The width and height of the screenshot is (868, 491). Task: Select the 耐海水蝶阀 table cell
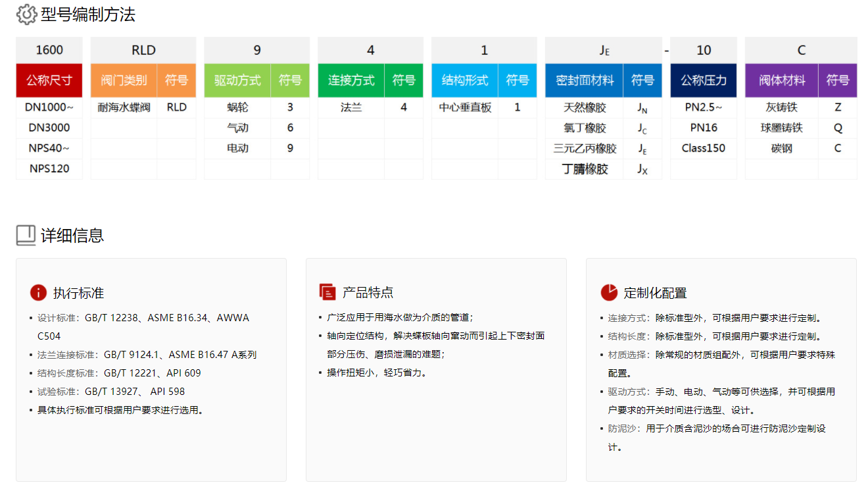(124, 107)
